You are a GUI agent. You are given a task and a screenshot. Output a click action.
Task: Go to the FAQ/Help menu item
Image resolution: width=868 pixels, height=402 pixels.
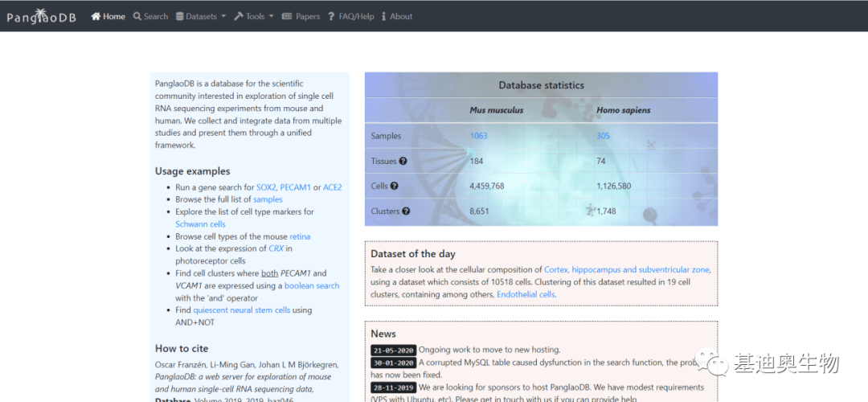pos(356,16)
